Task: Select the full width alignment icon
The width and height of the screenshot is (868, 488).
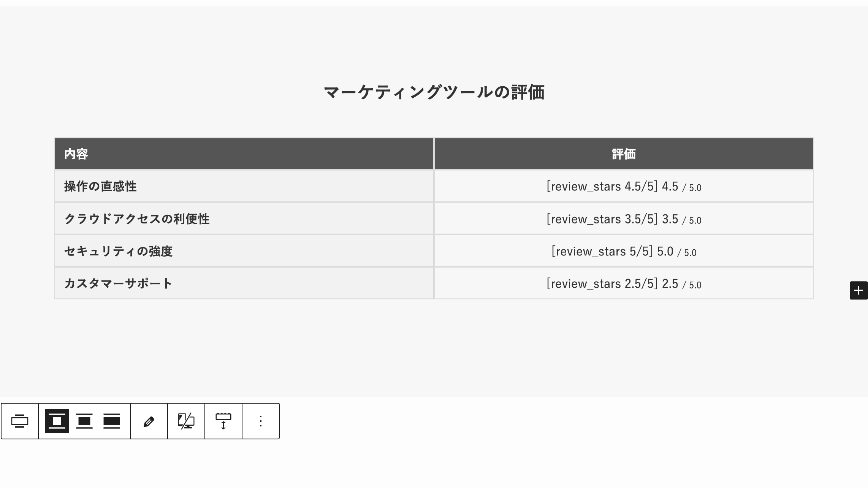Action: pyautogui.click(x=112, y=421)
